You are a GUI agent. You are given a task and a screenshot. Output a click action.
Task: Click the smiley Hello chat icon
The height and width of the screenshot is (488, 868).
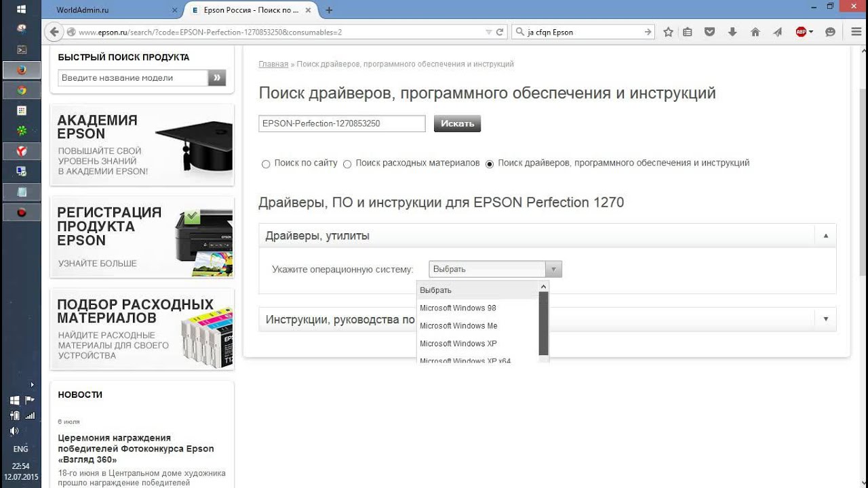tap(830, 32)
